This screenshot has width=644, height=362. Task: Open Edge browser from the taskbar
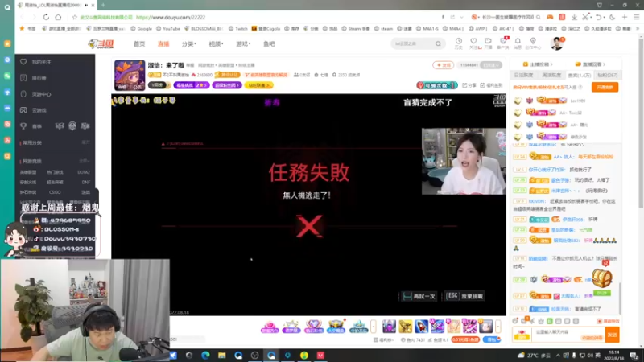click(205, 356)
